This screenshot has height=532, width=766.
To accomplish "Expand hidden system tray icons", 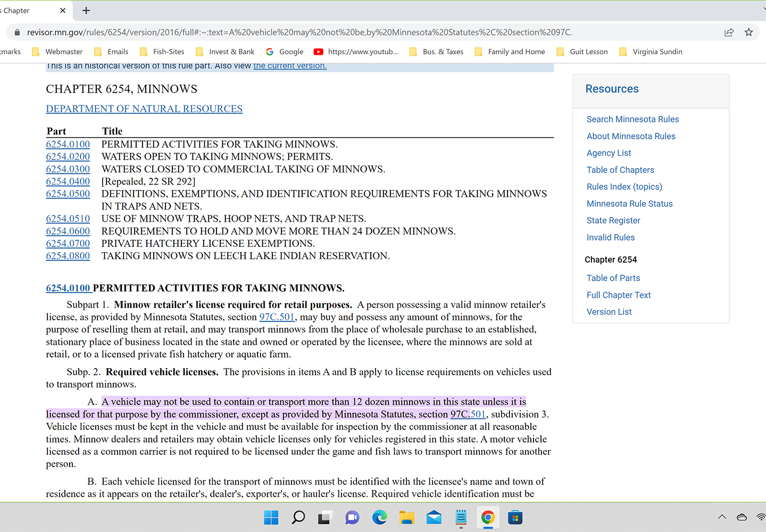I will point(722,517).
